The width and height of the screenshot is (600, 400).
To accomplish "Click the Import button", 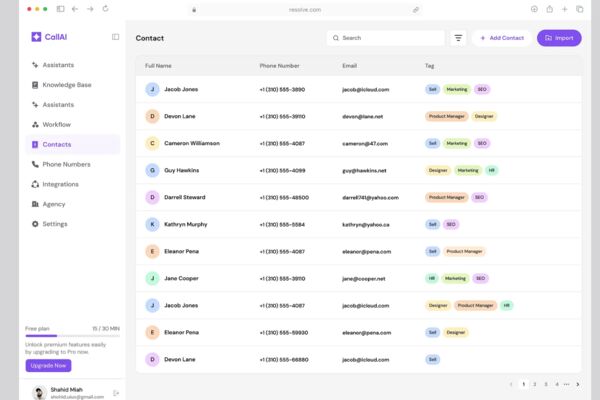I will (x=559, y=38).
